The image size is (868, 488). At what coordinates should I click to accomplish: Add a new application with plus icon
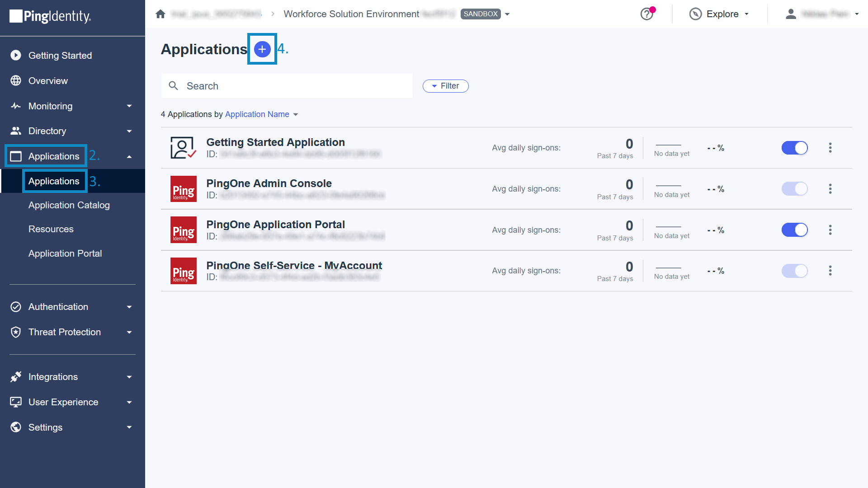(x=262, y=49)
